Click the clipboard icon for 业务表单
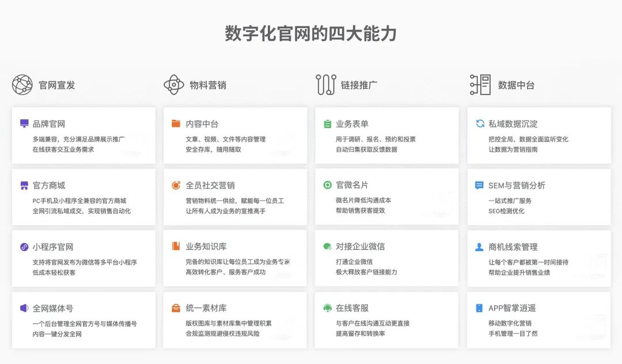 pos(327,124)
